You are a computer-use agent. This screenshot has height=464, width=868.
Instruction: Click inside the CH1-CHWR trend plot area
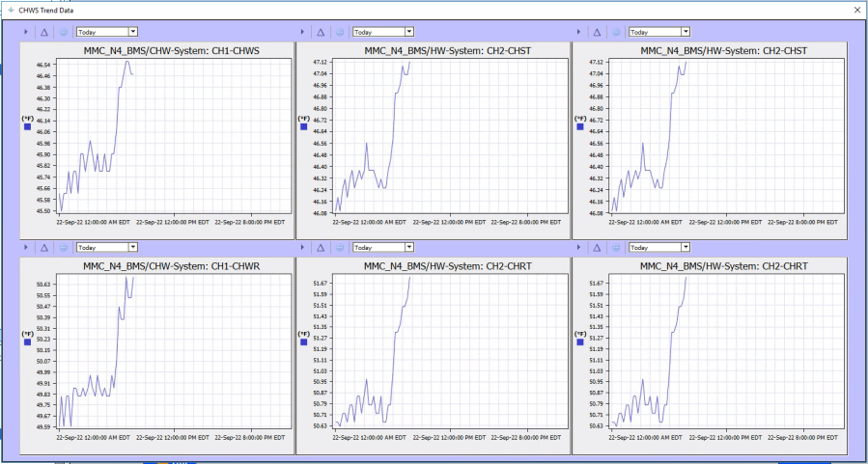tap(174, 347)
